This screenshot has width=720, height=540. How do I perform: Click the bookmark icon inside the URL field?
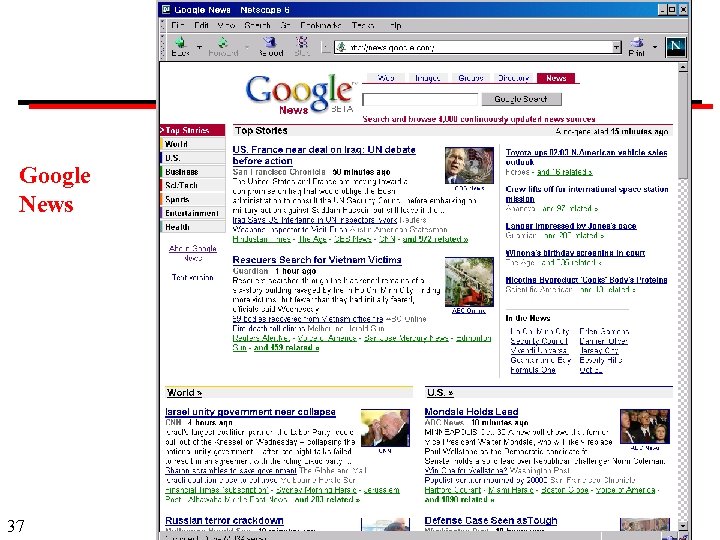click(341, 47)
